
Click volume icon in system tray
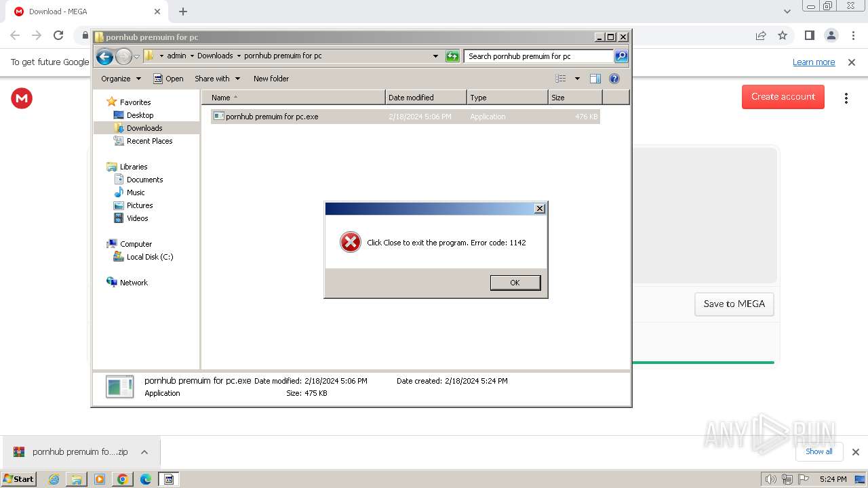(771, 479)
